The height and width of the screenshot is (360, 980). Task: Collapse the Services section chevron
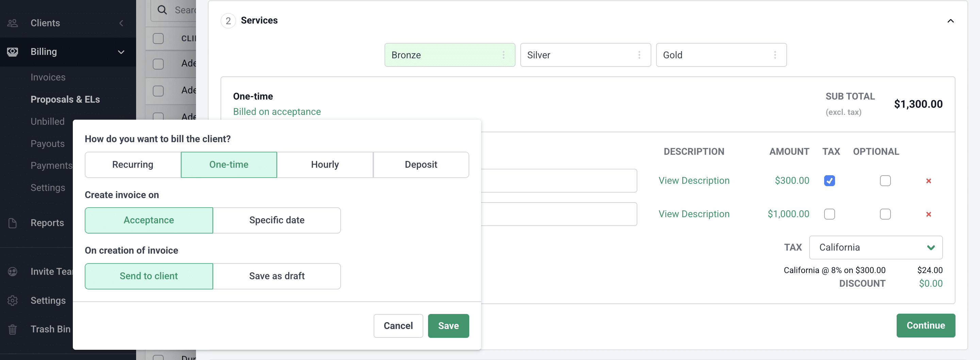pos(950,21)
